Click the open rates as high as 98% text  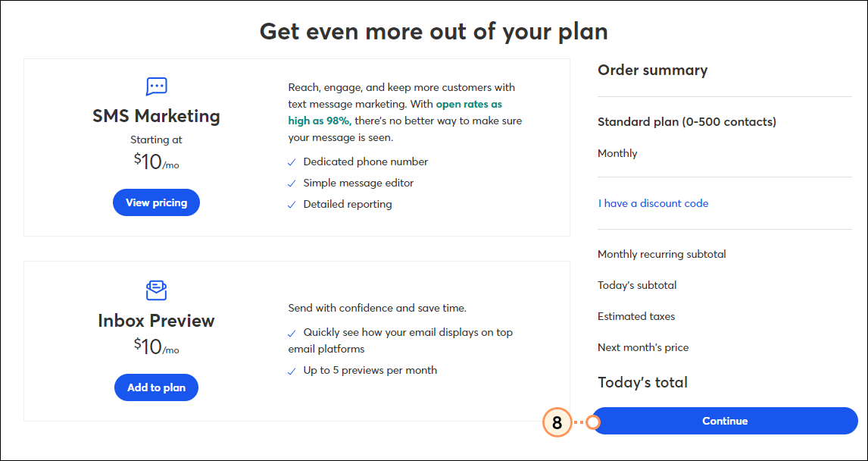[x=395, y=112]
